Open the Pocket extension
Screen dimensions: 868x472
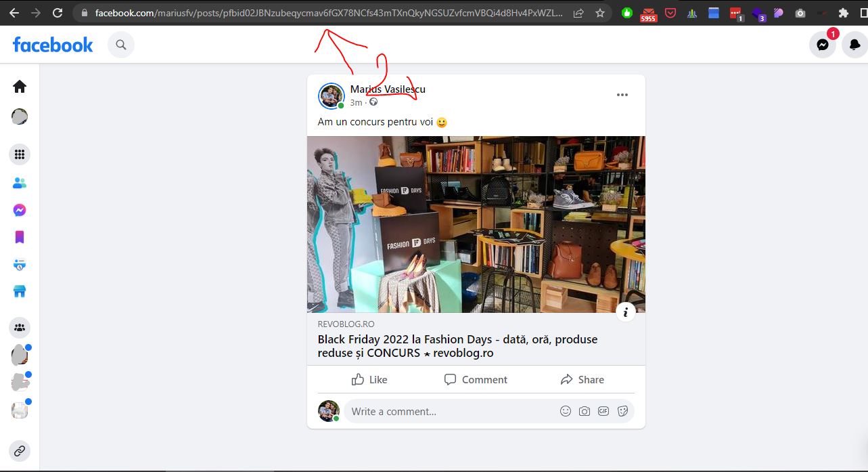670,13
